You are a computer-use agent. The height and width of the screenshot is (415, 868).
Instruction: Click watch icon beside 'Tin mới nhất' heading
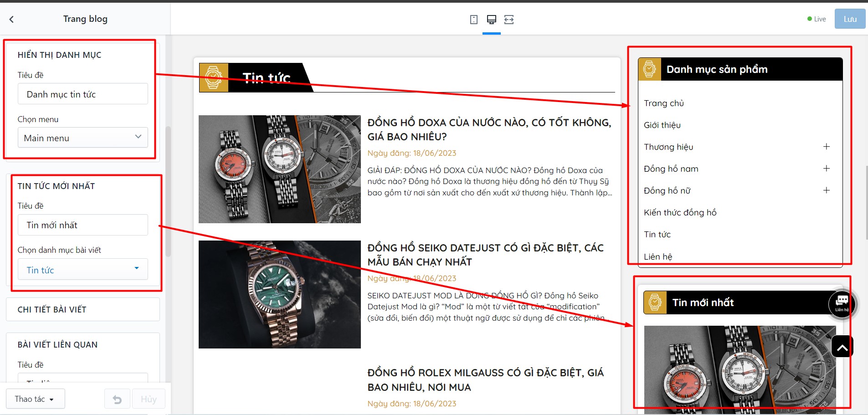[x=655, y=302]
